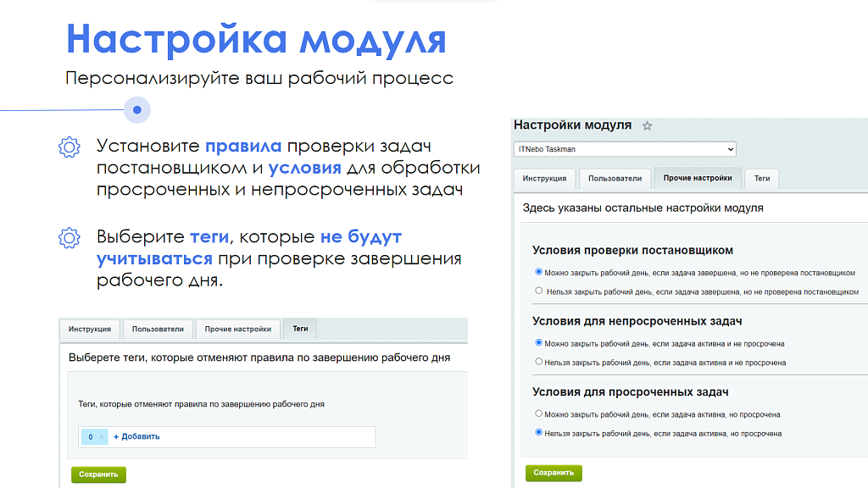Switch to "Прочие настройки" tab in left screenshot
This screenshot has height=488, width=868.
[x=238, y=330]
